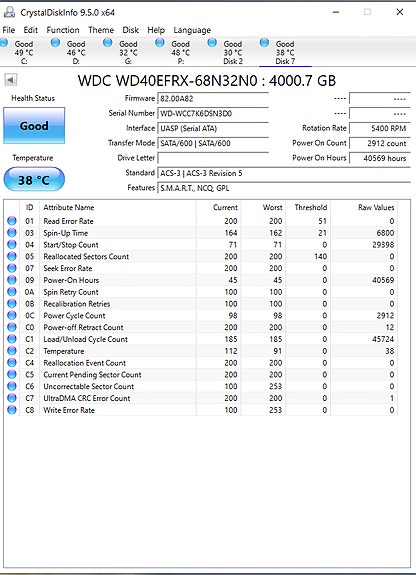
Task: Click blue health orb for Disk 7
Action: [x=264, y=43]
